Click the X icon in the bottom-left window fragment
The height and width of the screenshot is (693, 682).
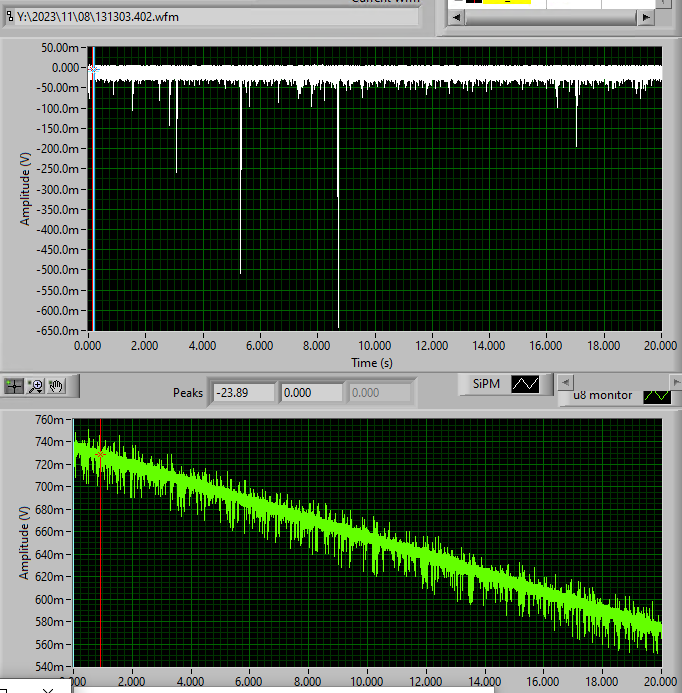48,689
